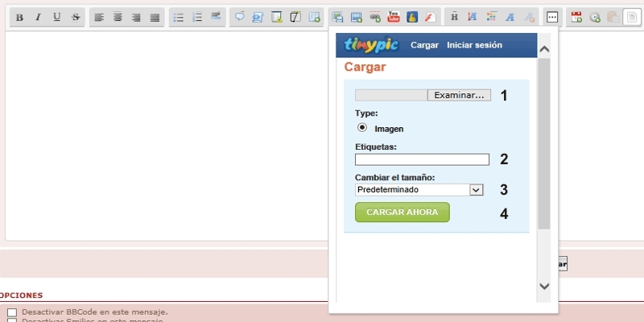Click the empty file path field
The width and height of the screenshot is (644, 322).
[391, 95]
